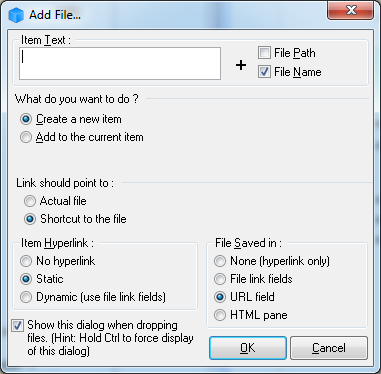Click the Cancel button
The image size is (381, 374).
click(329, 348)
